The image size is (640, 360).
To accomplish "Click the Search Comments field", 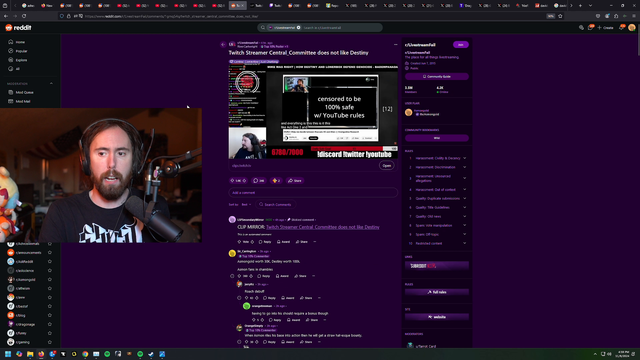I will [x=276, y=204].
